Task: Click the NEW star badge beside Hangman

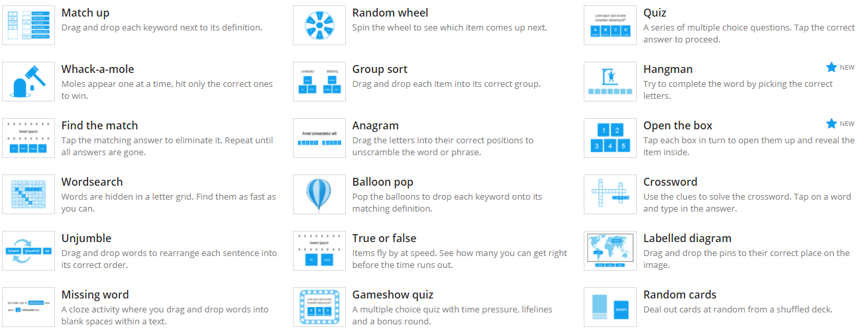Action: coord(840,68)
